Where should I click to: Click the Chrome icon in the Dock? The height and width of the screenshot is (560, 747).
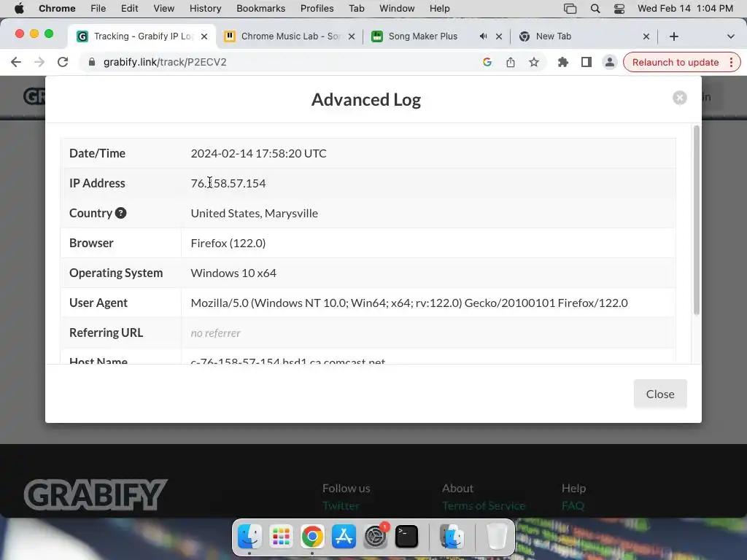point(312,536)
